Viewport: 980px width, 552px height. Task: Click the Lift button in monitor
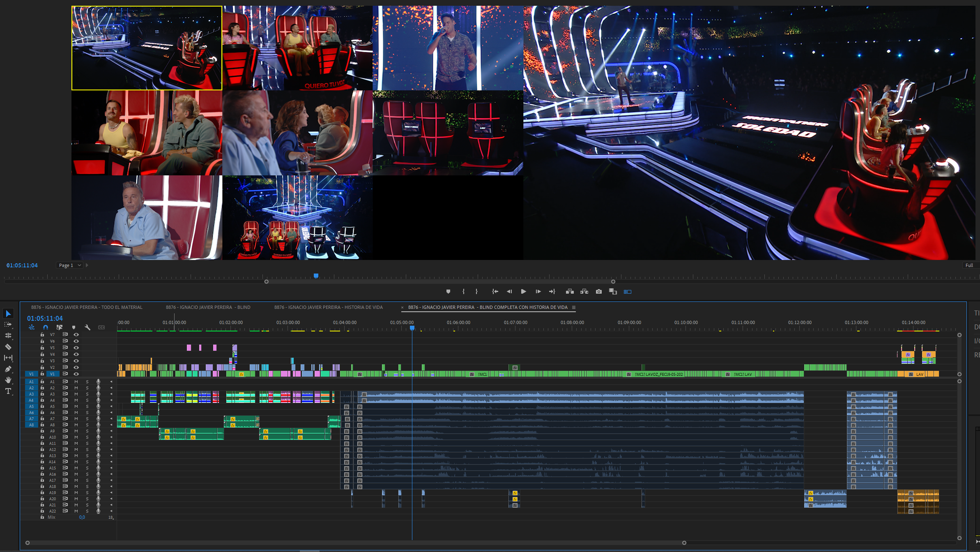pyautogui.click(x=570, y=292)
